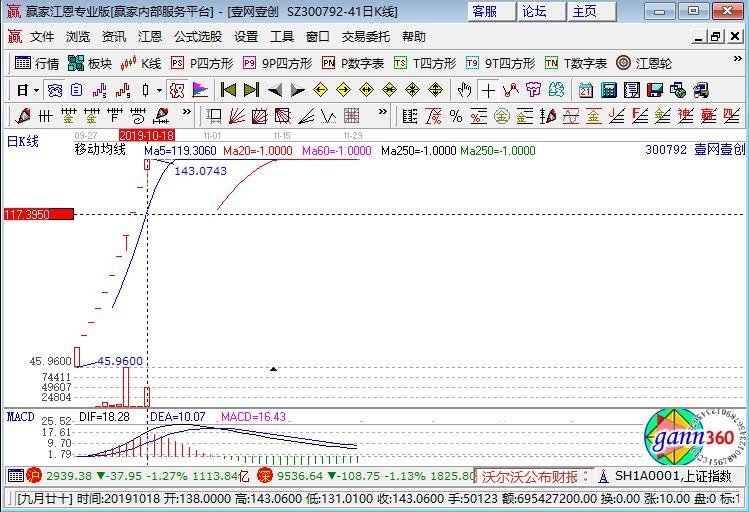Open the 行情 market quotes view
This screenshot has width=749, height=512.
(x=37, y=63)
